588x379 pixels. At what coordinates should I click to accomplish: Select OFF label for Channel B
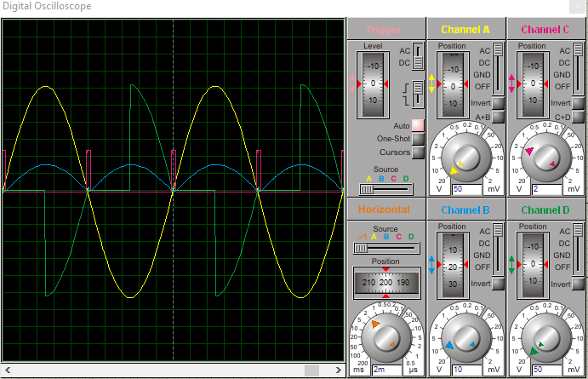(482, 267)
